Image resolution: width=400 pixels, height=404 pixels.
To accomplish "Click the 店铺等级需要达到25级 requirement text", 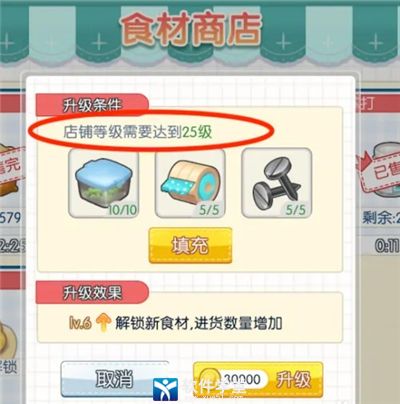I will click(x=138, y=132).
